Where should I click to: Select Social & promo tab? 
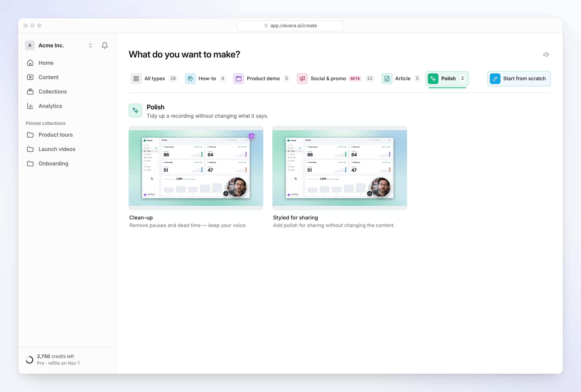click(x=335, y=79)
